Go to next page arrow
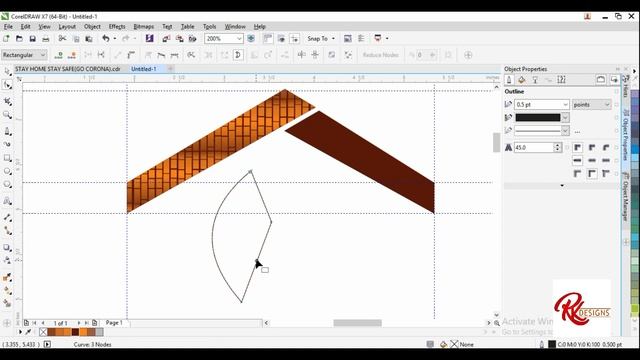The width and height of the screenshot is (640, 360). tap(79, 323)
